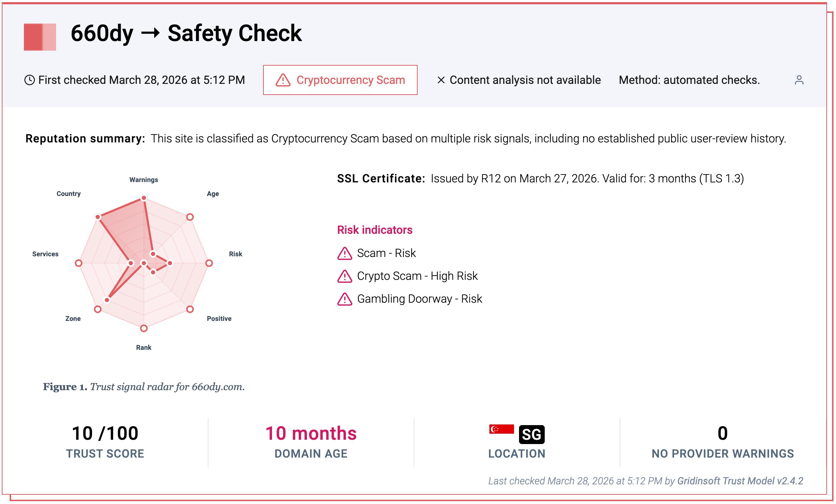Click the black SG country badge
The width and height of the screenshot is (836, 504).
point(532,434)
